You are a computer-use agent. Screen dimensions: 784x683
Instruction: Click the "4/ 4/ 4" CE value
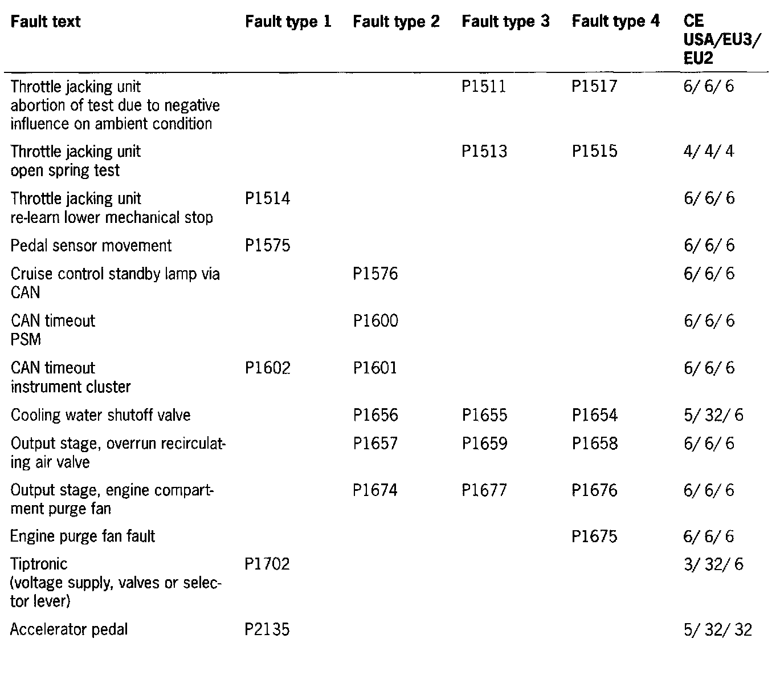[x=709, y=152]
